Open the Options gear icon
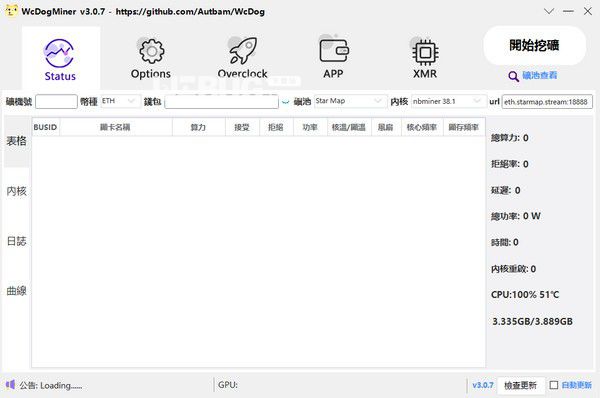The width and height of the screenshot is (600, 398). (152, 51)
